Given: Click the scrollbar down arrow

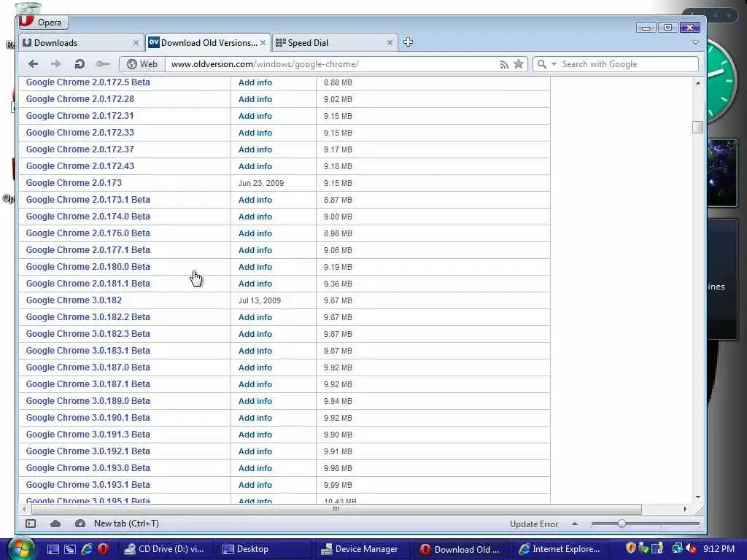Looking at the screenshot, I should click(x=697, y=497).
